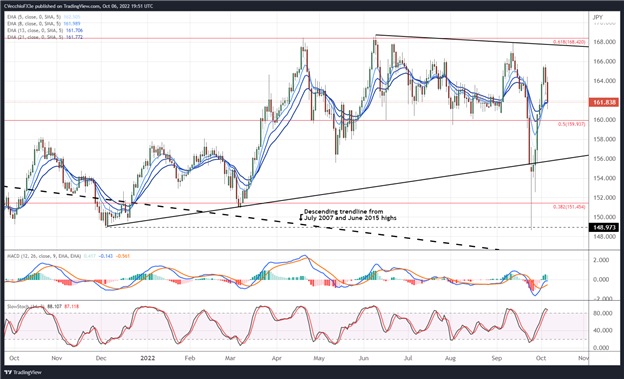Select the EMA 21 indicator legend entry
The width and height of the screenshot is (624, 379).
click(x=45, y=37)
